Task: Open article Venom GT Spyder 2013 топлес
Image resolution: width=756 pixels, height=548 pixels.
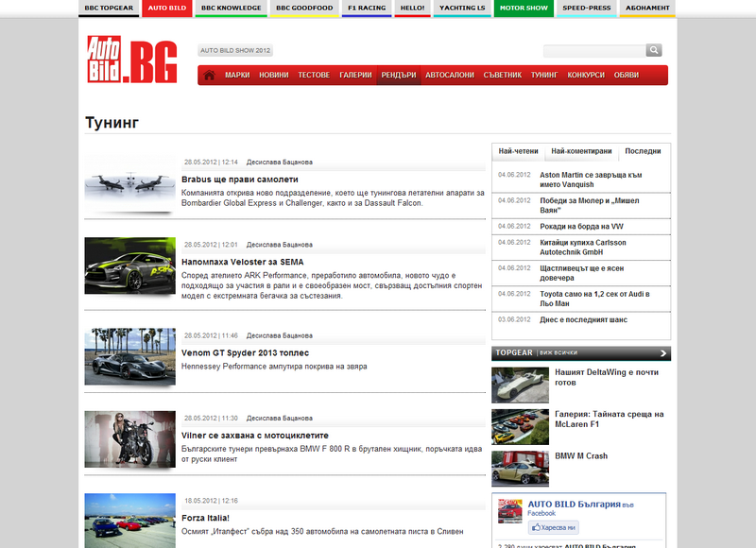Action: tap(245, 352)
